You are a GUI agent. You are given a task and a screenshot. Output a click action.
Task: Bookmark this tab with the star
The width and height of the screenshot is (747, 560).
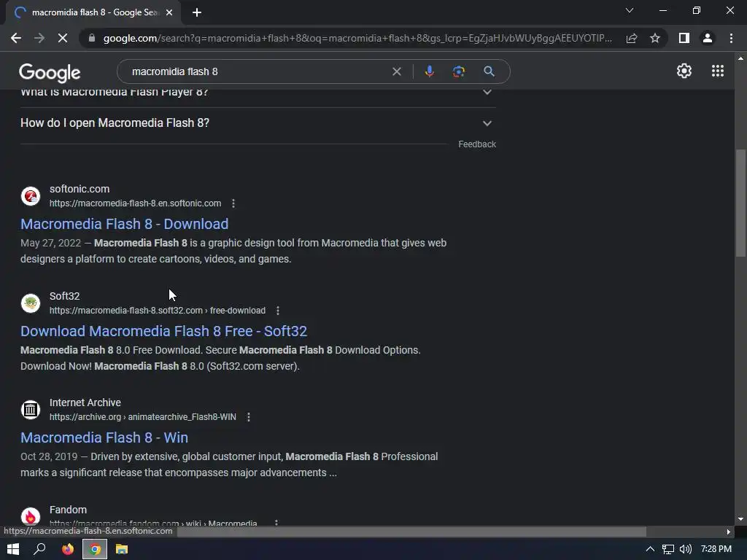tap(655, 38)
